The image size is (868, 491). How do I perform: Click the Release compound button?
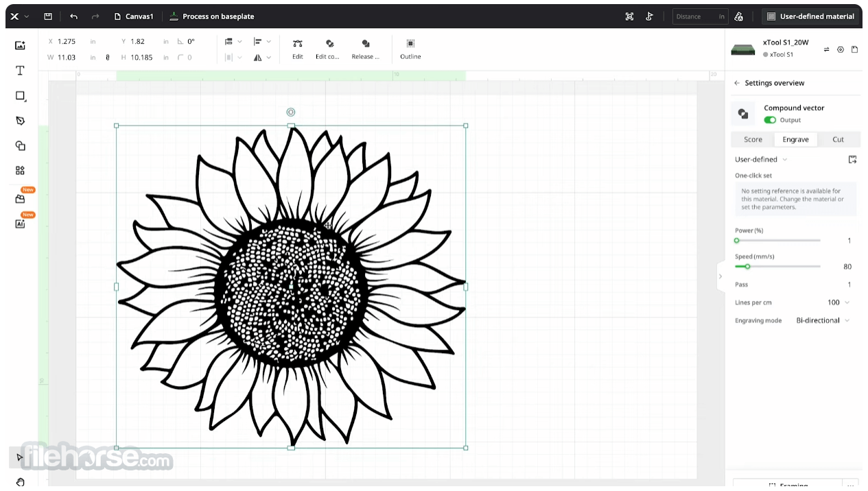[366, 49]
